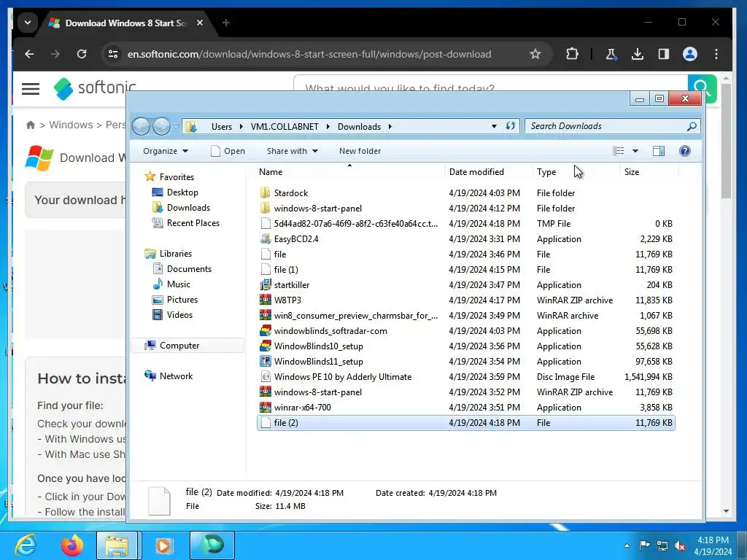Expand the view options arrow

[x=635, y=151]
